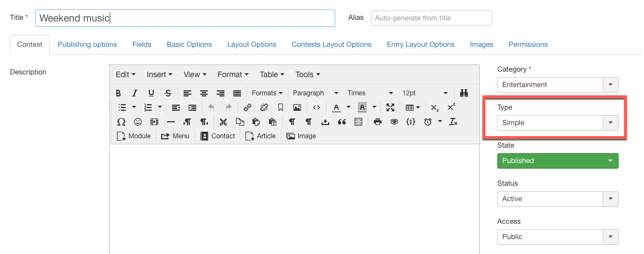Screen dimensions: 644x254
Task: Clear formatting
Action: pos(453,122)
